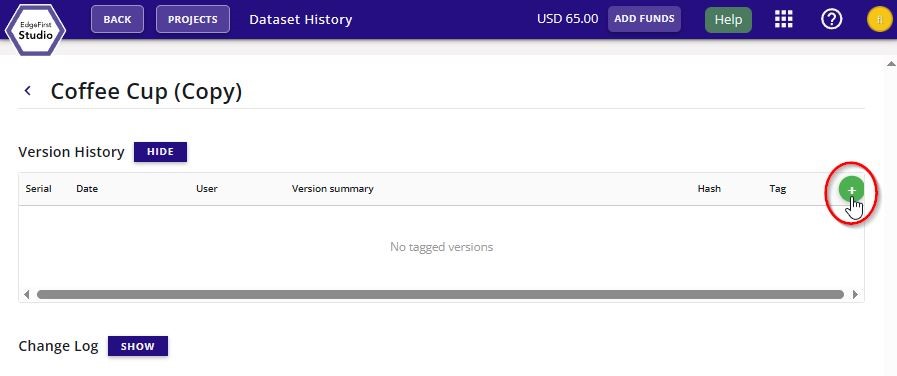Open the PROJECTS page
897x376 pixels.
point(193,19)
